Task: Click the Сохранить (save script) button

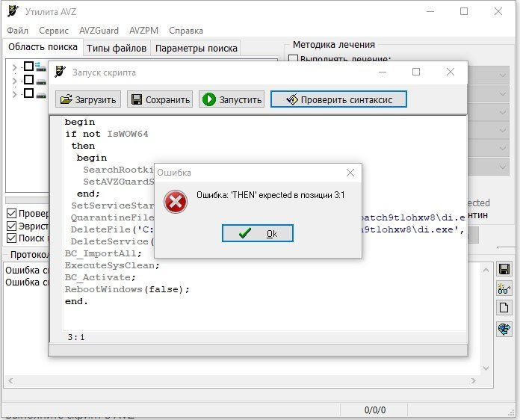Action: tap(160, 99)
